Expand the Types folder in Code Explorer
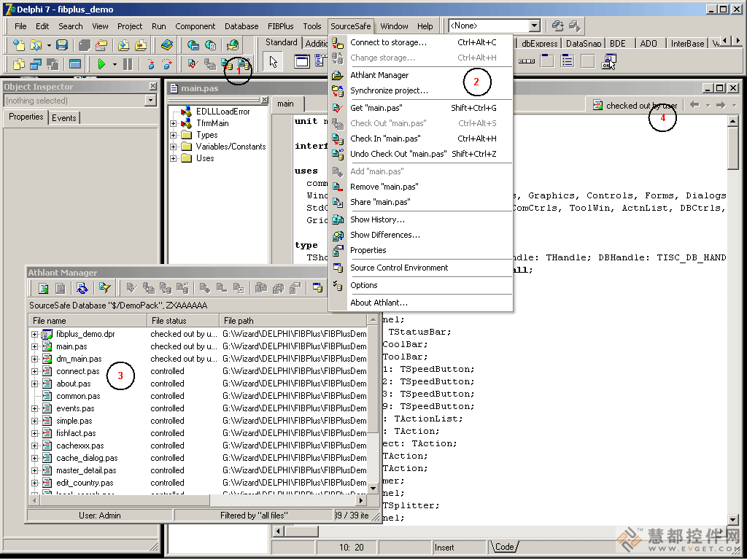The height and width of the screenshot is (560, 747). click(x=173, y=135)
